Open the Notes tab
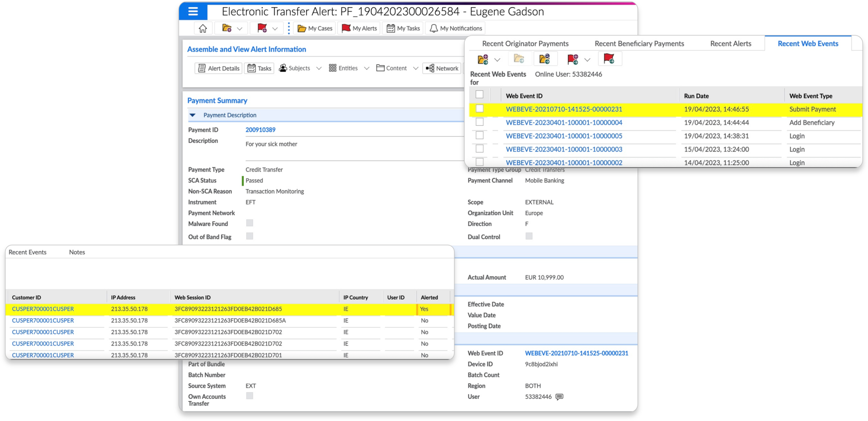Screen dimensions: 868x421 (x=77, y=252)
